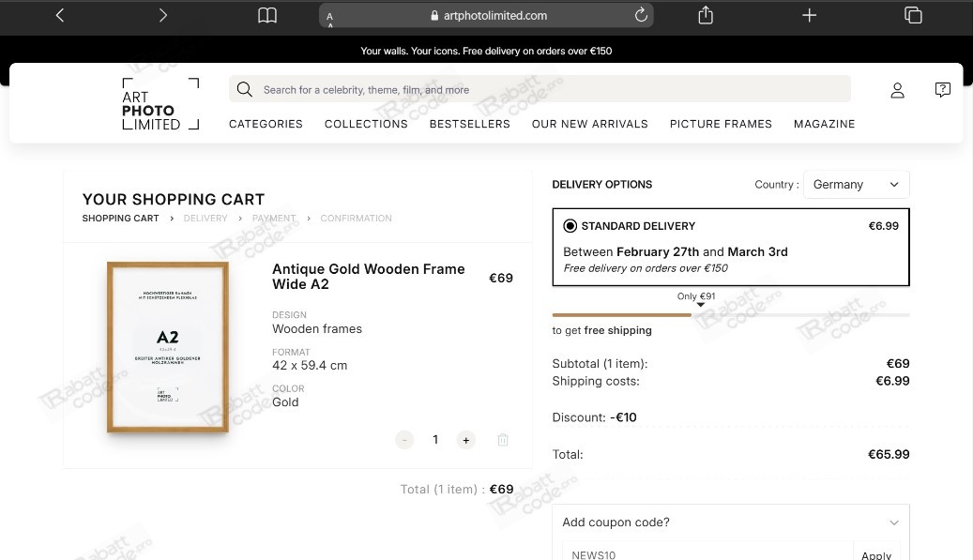Image resolution: width=973 pixels, height=560 pixels.
Task: Open the Country dropdown showing Germany
Action: coord(856,185)
